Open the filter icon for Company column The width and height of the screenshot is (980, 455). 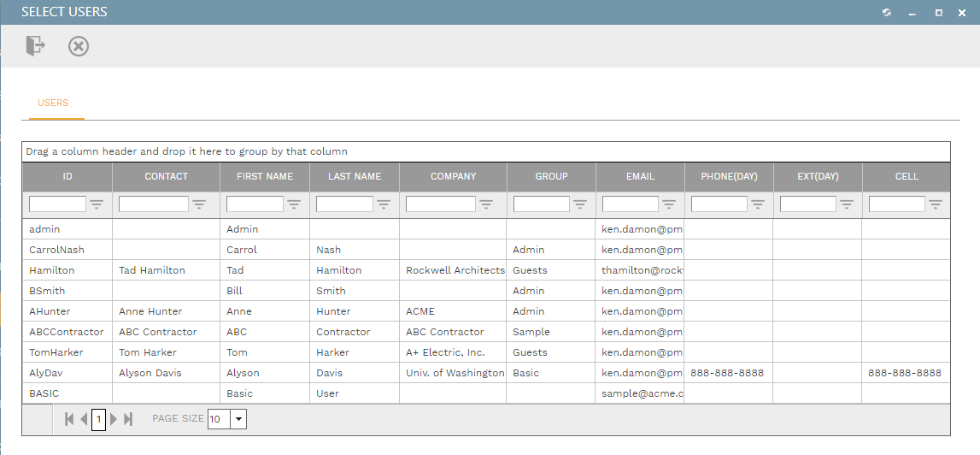pyautogui.click(x=486, y=204)
